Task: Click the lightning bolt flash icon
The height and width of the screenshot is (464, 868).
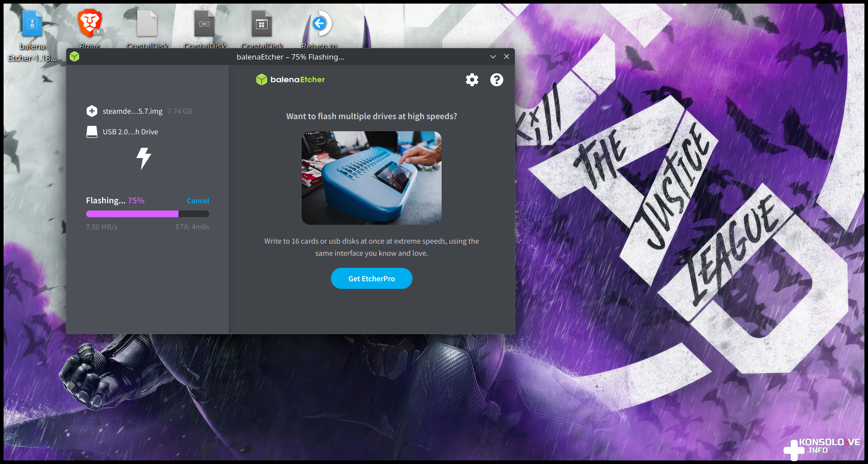Action: pos(143,159)
